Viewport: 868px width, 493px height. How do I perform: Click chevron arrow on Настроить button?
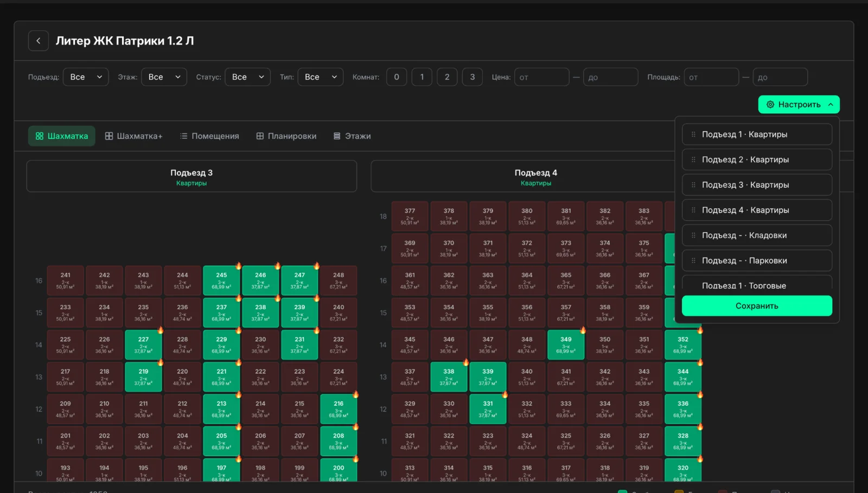coord(831,105)
